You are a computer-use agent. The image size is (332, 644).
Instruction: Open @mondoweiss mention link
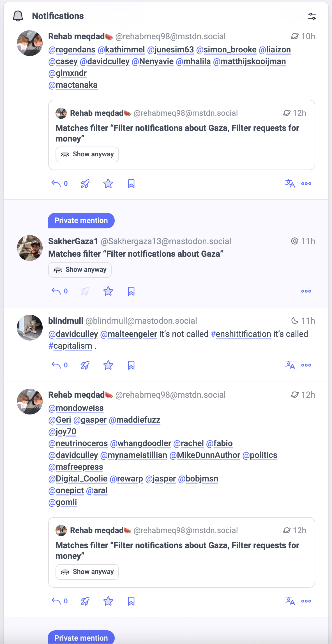[76, 408]
